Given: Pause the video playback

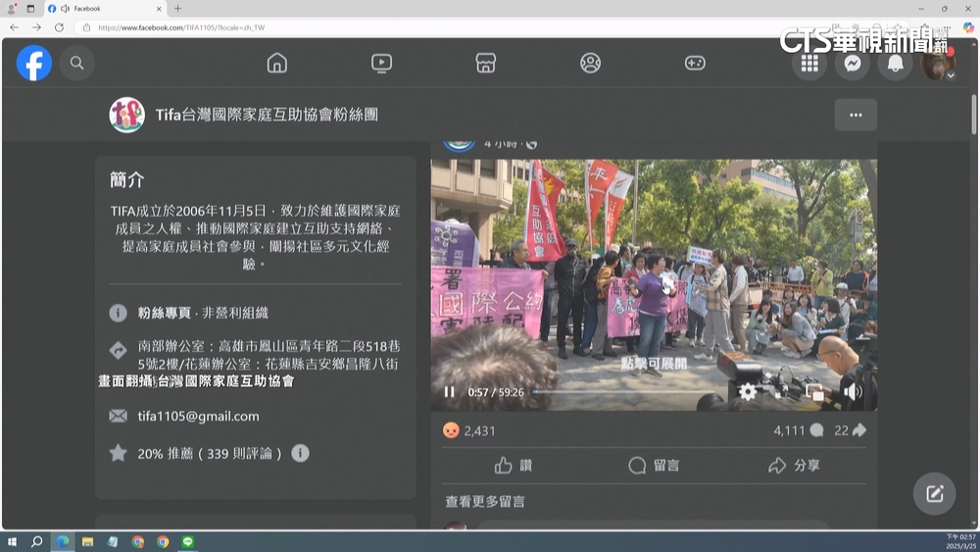Looking at the screenshot, I should tap(449, 392).
